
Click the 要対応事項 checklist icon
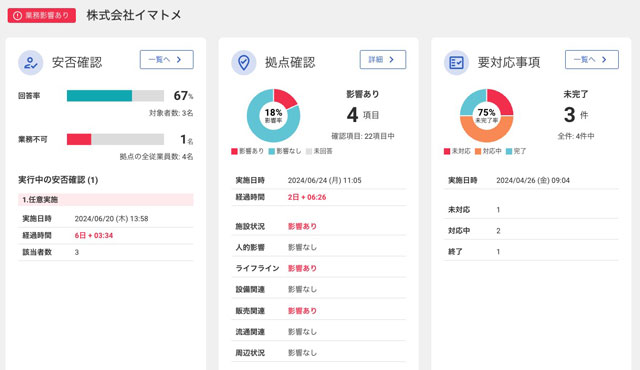click(456, 62)
